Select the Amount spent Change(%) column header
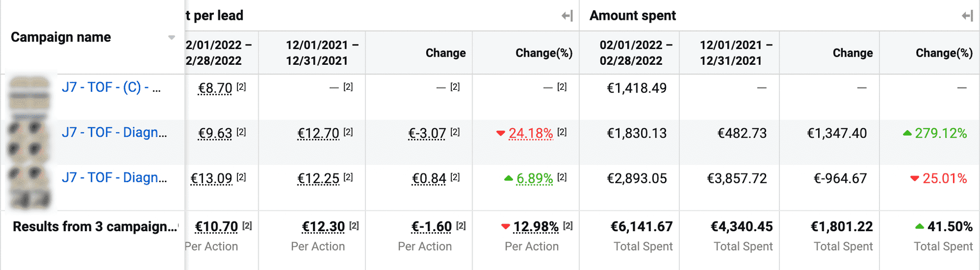The image size is (980, 270). [944, 53]
